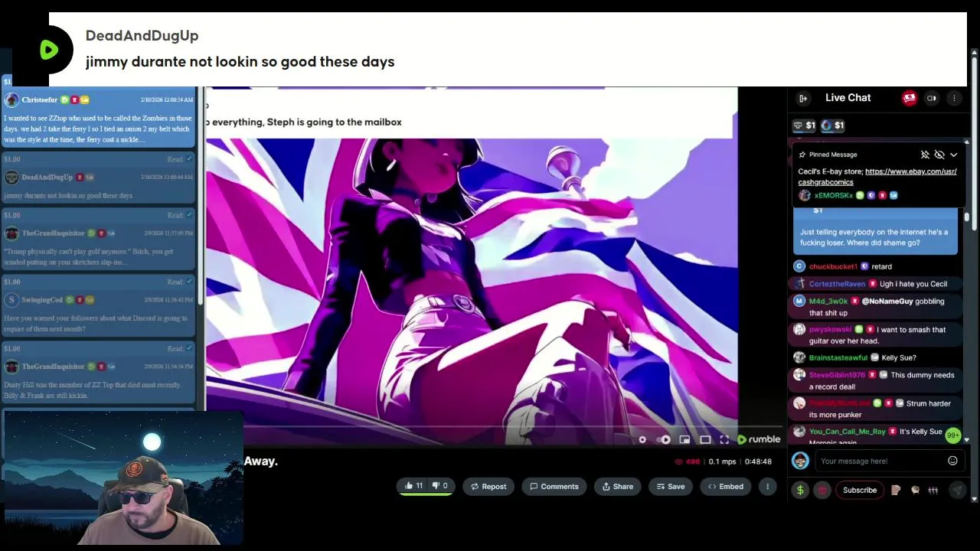Open rants cash icon in chat header
The width and height of the screenshot is (980, 551).
tap(910, 98)
